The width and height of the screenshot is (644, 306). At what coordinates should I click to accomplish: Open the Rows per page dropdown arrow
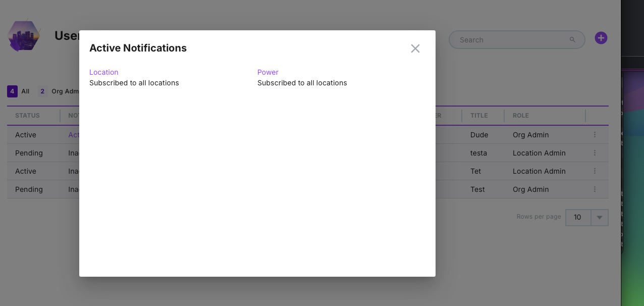click(600, 218)
